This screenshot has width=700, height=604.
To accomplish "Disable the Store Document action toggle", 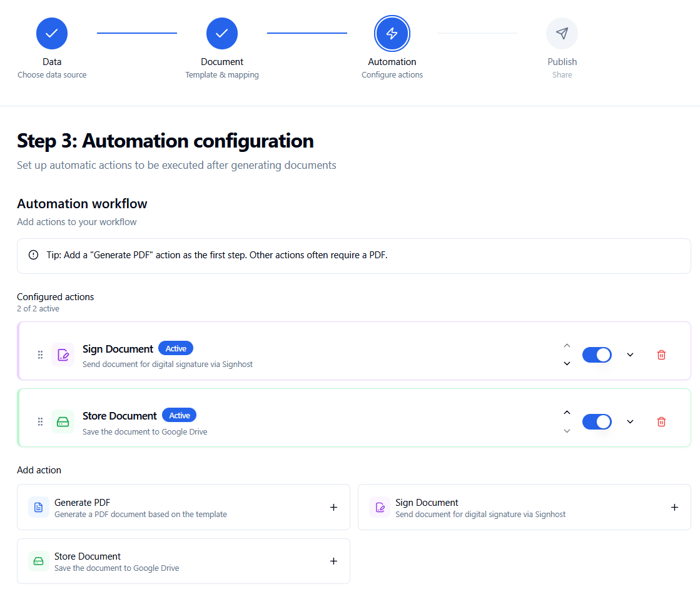I will [596, 422].
